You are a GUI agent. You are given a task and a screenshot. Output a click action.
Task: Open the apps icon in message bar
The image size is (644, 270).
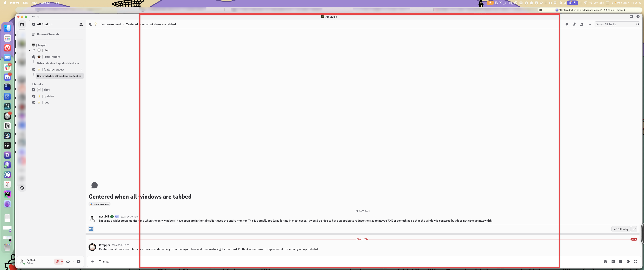pyautogui.click(x=636, y=262)
